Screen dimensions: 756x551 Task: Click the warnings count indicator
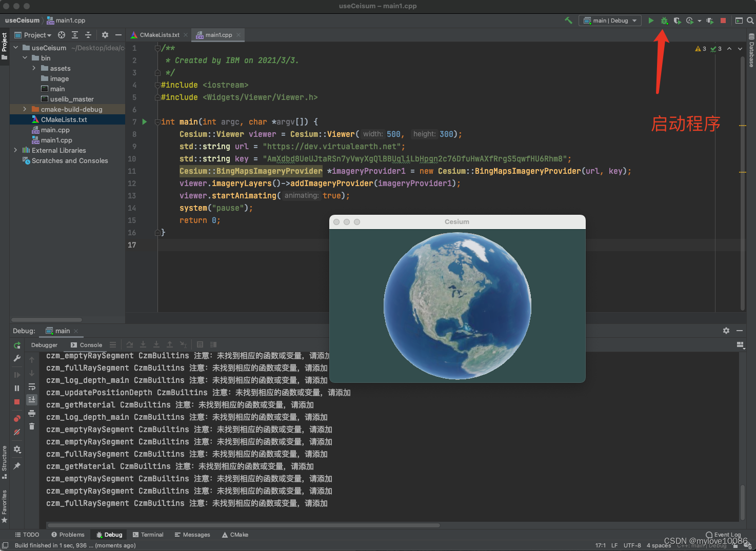click(x=701, y=49)
